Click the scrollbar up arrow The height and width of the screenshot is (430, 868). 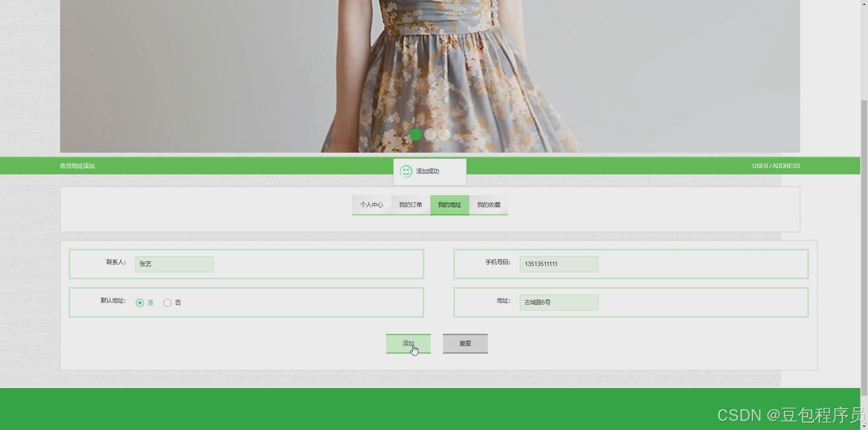(x=864, y=4)
